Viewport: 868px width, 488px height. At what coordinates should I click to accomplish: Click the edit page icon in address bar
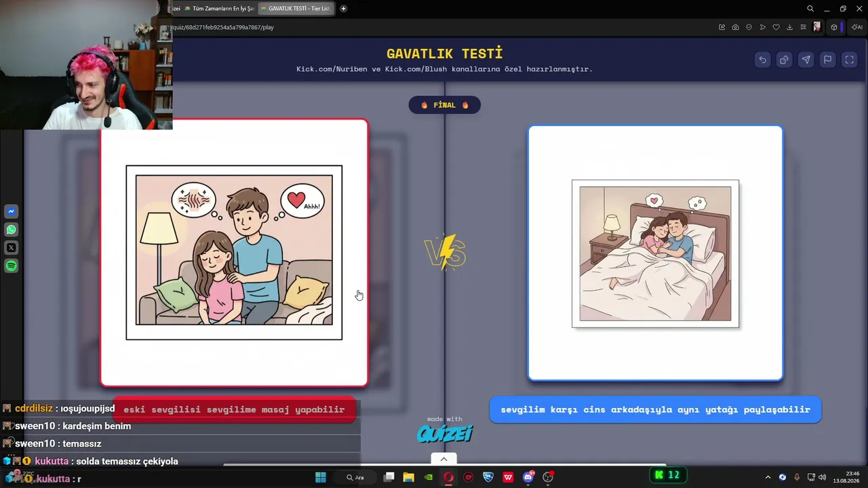(x=722, y=27)
